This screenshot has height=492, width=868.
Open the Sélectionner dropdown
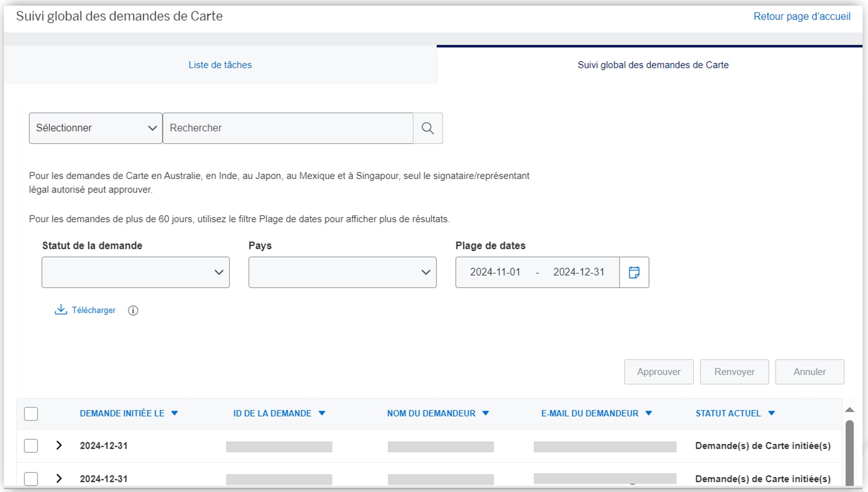(x=95, y=128)
